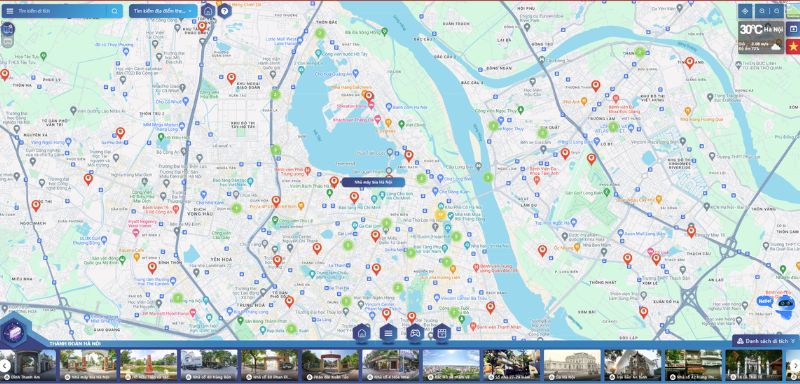
Task: Toggle the small grey switch under the map-book icon
Action: pos(7,42)
